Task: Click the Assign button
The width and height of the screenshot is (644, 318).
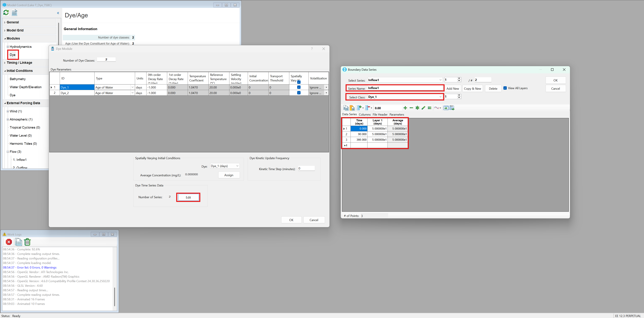Action: point(229,175)
